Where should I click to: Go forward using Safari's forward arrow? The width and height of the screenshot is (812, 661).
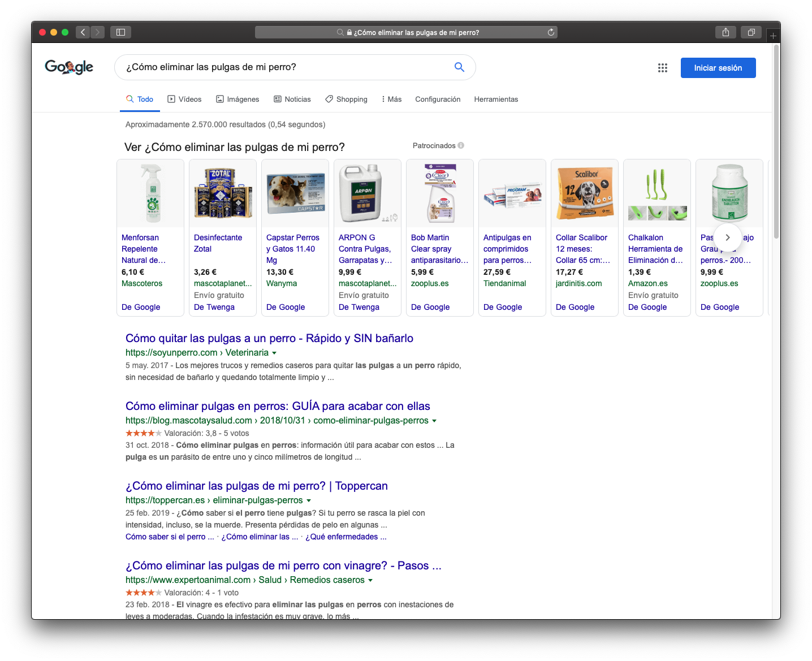tap(97, 32)
